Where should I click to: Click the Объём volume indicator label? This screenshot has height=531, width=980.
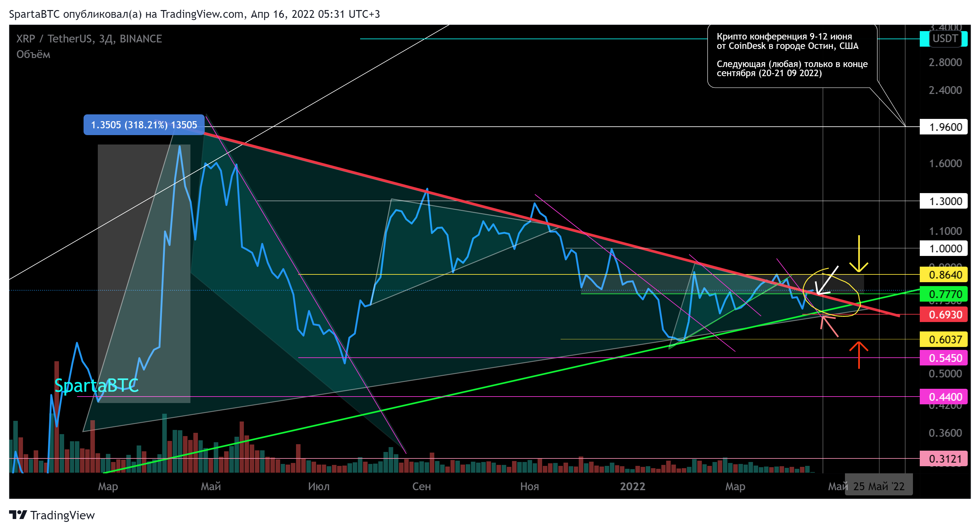coord(33,54)
